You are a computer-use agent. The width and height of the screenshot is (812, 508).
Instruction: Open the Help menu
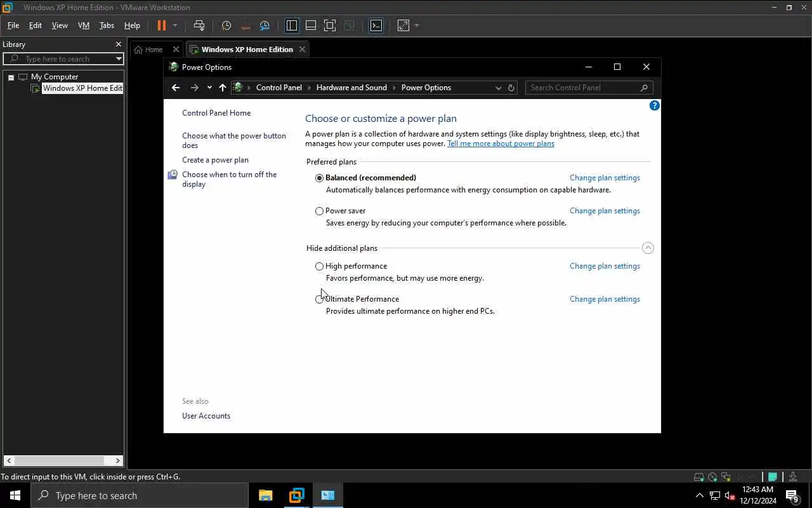click(x=132, y=25)
